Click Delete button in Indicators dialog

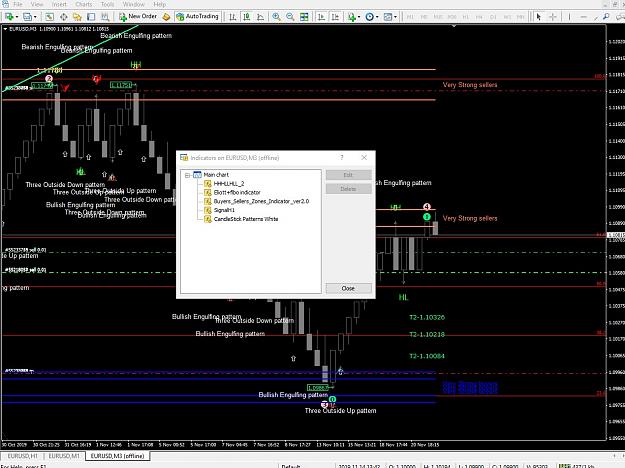[x=348, y=189]
